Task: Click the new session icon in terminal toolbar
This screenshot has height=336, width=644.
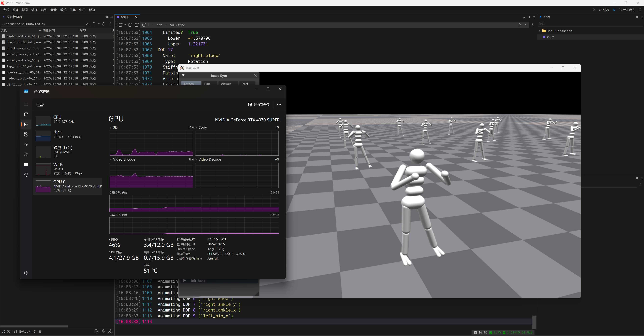Action: point(121,25)
